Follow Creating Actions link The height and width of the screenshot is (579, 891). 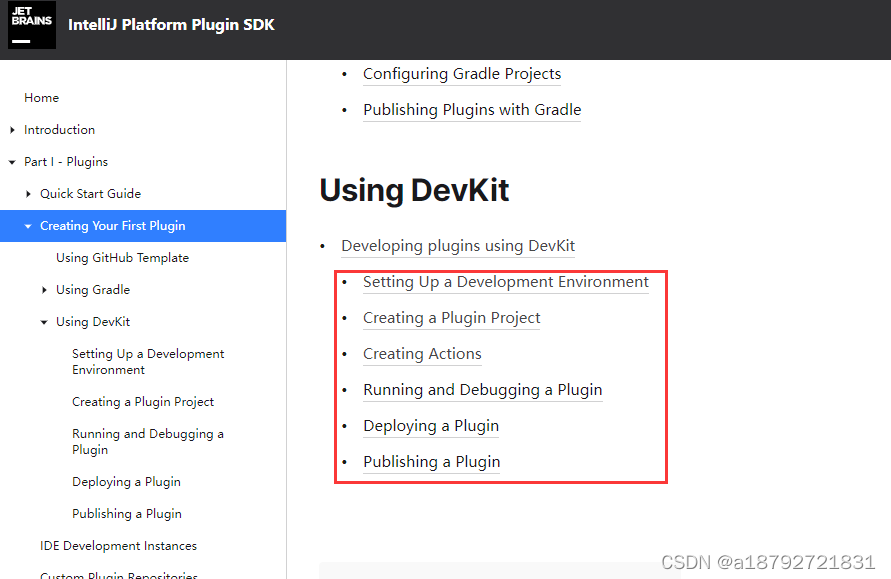click(x=422, y=353)
